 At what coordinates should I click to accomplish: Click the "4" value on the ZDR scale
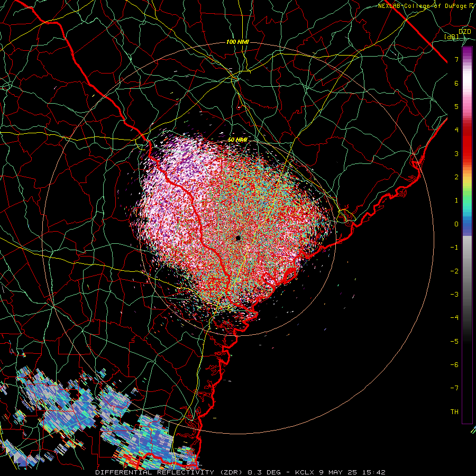[x=456, y=130]
